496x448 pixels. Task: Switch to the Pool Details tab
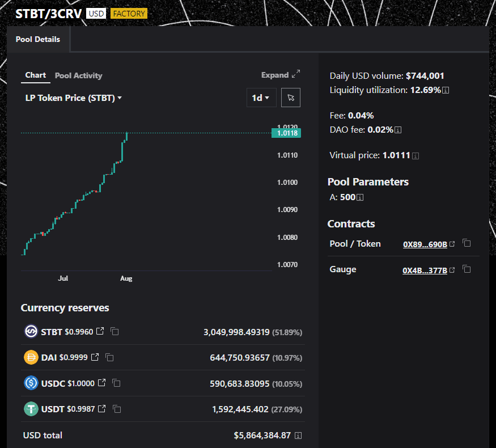click(x=38, y=39)
